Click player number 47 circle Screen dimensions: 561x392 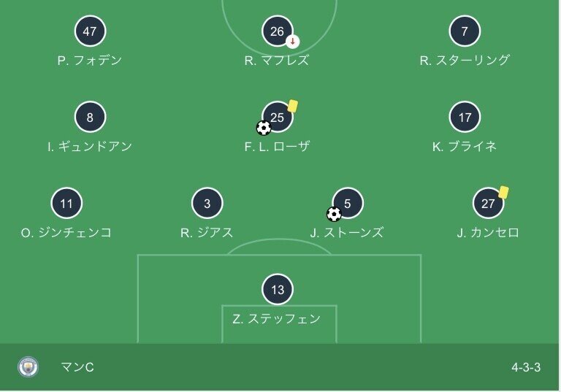click(90, 31)
